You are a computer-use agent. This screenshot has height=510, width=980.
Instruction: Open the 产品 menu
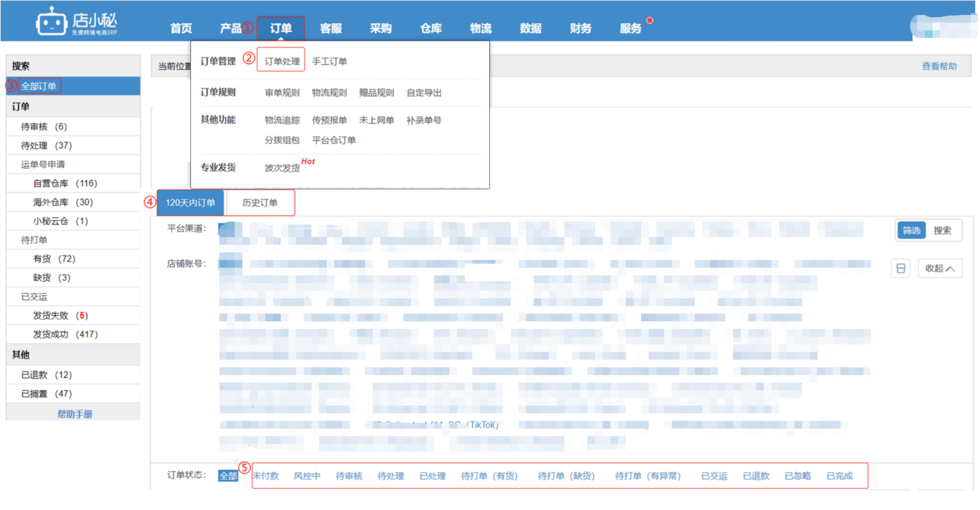pos(230,28)
